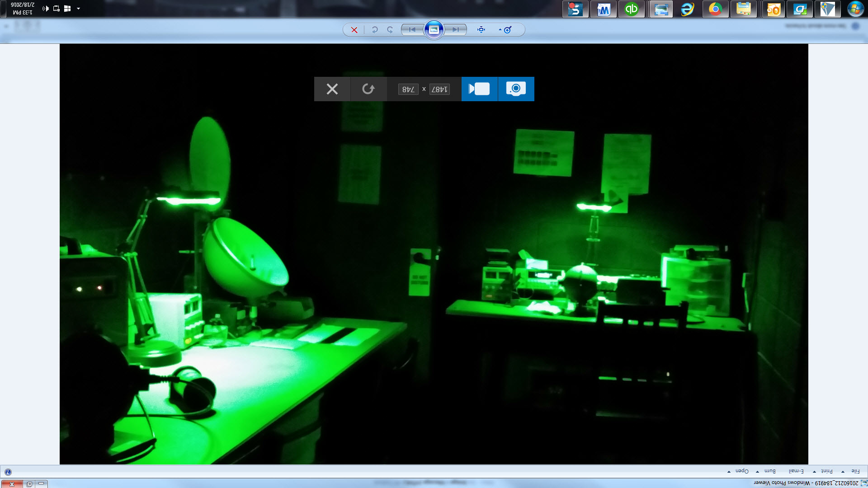Image resolution: width=868 pixels, height=488 pixels.
Task: Click the taskbar clock showing 1:33 PM
Action: pyautogui.click(x=23, y=9)
